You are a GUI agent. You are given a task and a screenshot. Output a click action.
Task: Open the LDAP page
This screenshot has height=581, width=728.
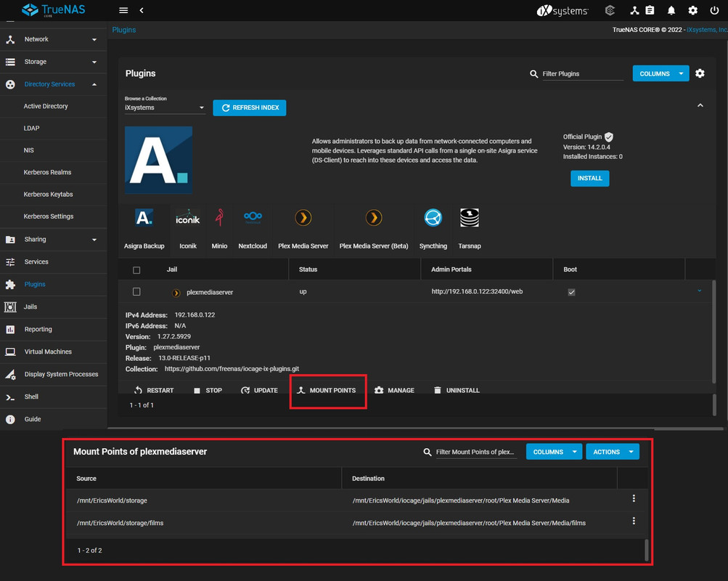[31, 128]
